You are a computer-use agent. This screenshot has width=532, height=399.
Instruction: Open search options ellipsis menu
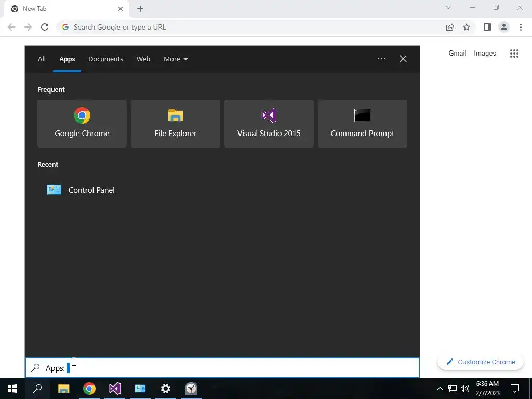pos(381,59)
